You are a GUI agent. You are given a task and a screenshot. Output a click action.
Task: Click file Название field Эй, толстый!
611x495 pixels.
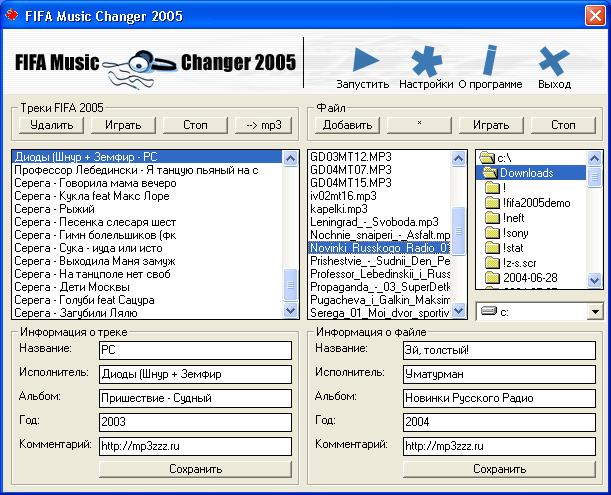pyautogui.click(x=499, y=350)
